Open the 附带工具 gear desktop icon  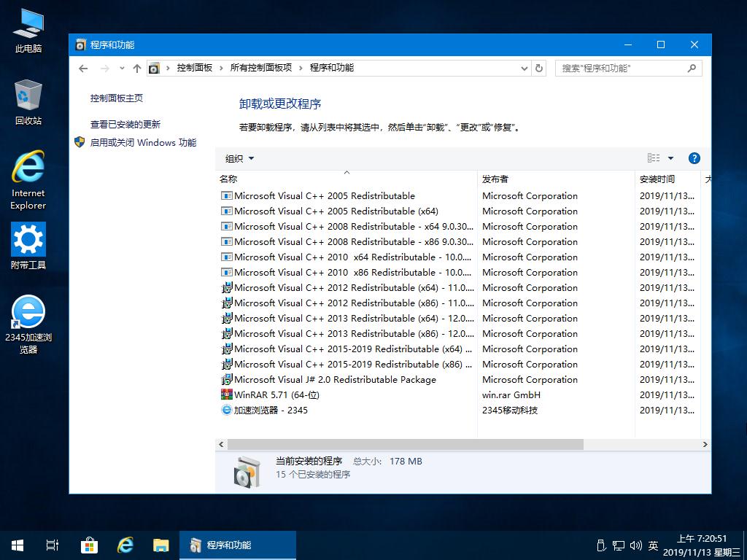pyautogui.click(x=28, y=245)
